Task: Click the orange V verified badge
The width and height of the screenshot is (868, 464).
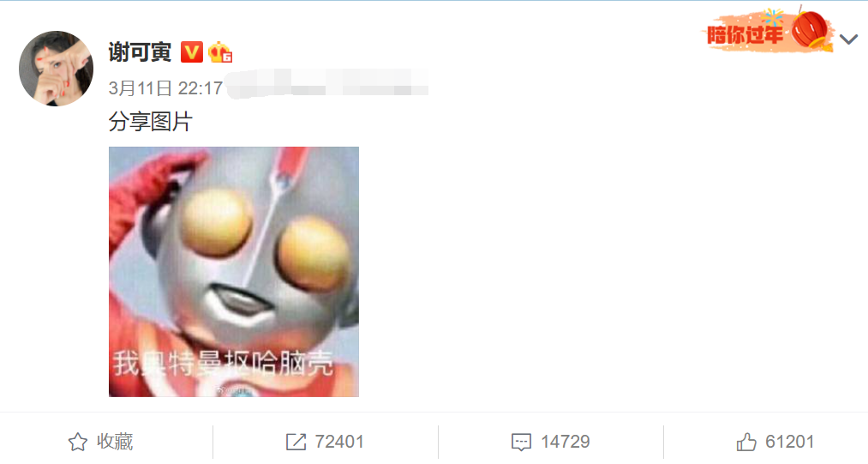Action: pos(192,52)
